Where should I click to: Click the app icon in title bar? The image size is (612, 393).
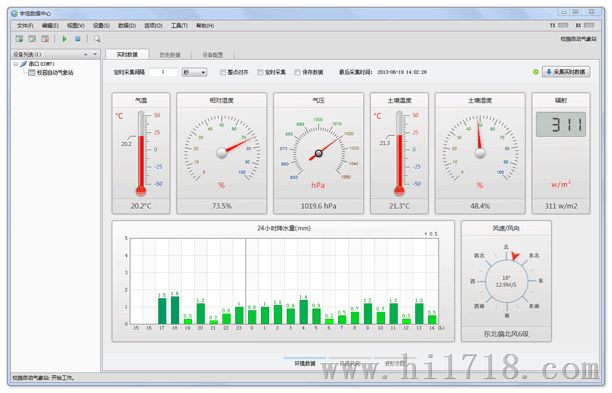click(x=14, y=13)
